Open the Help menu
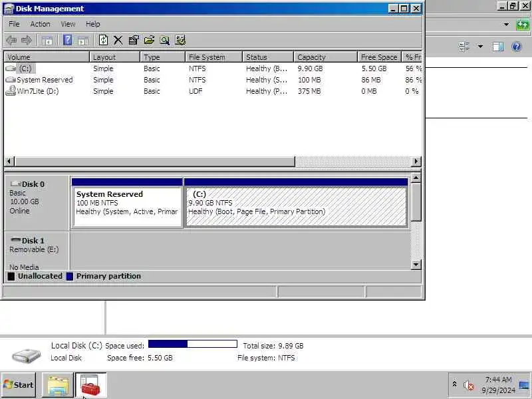 click(x=92, y=24)
